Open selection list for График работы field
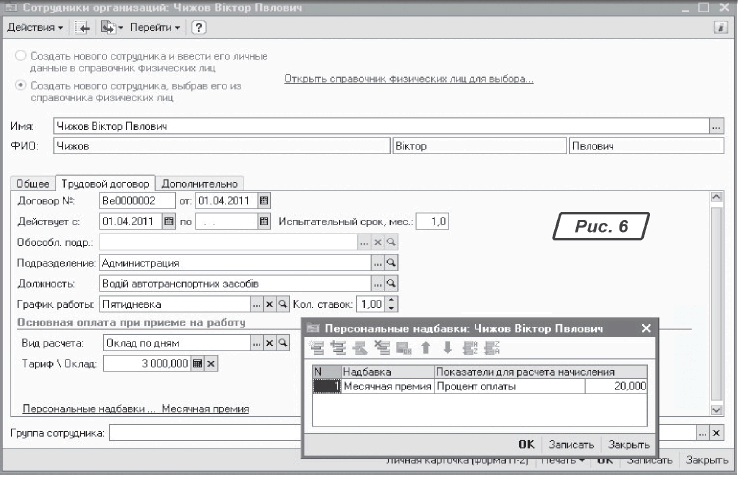This screenshot has height=477, width=738. click(255, 304)
